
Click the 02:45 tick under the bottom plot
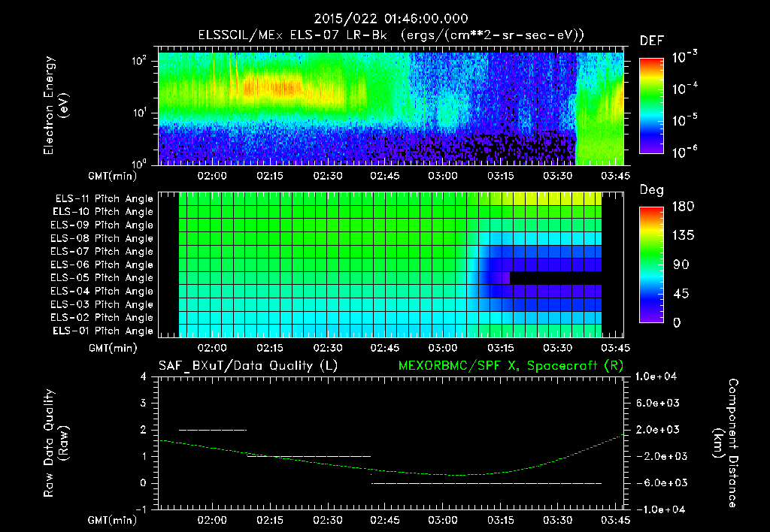[385, 520]
